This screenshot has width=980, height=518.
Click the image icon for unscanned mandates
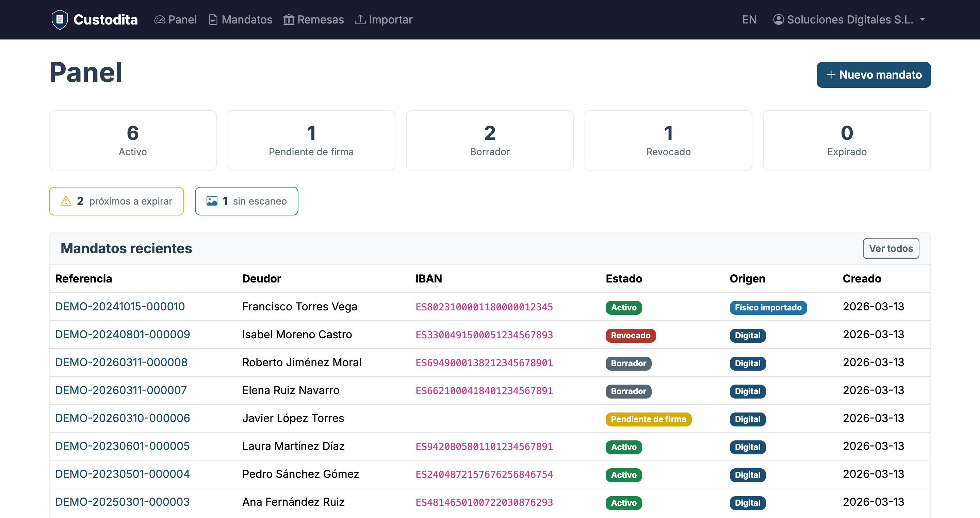coord(212,201)
